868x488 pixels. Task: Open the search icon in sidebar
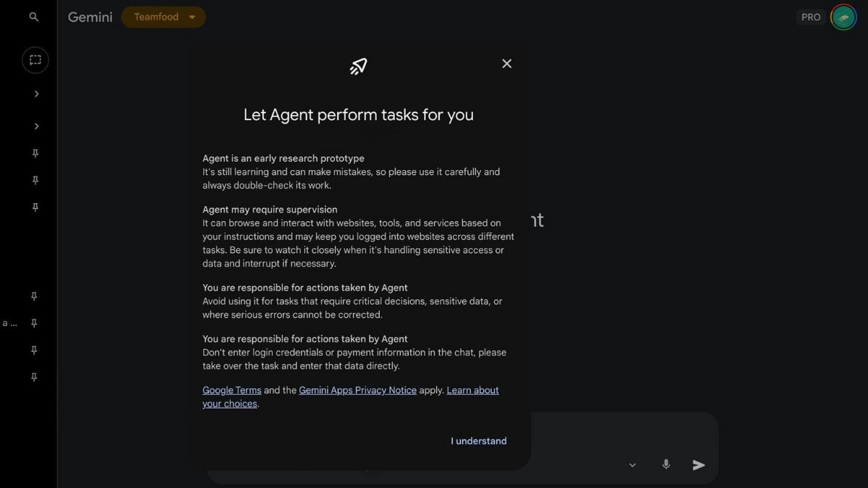coord(33,17)
